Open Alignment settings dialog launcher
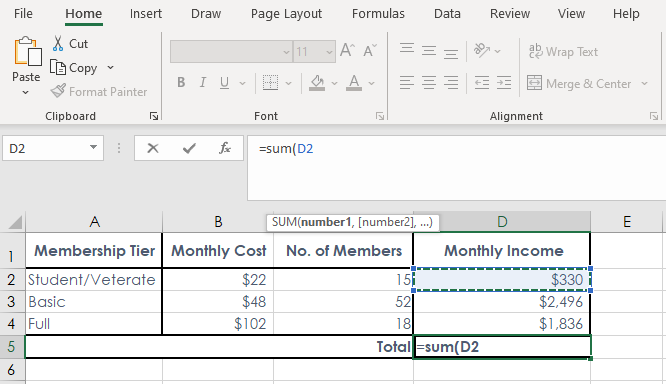The width and height of the screenshot is (666, 384). pyautogui.click(x=654, y=116)
